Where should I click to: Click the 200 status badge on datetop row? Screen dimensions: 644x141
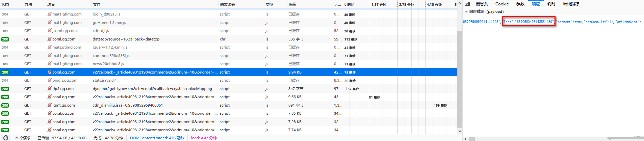(5, 39)
